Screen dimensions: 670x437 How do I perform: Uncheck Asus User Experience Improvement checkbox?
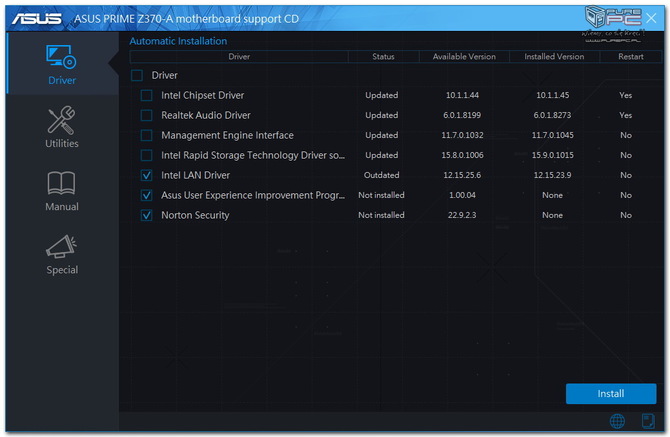click(146, 195)
